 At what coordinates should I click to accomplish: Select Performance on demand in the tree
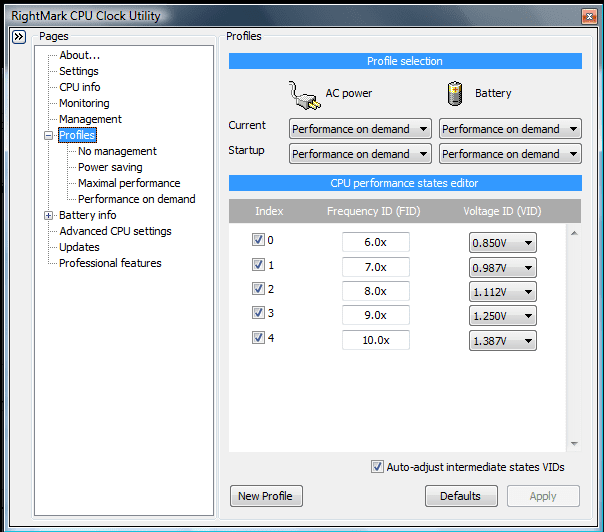137,199
